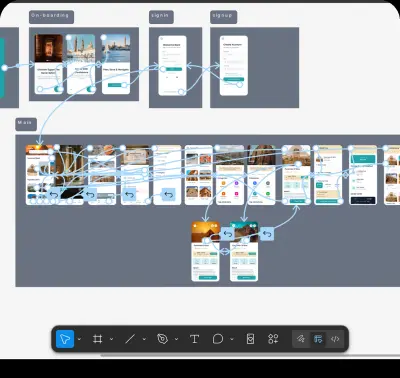Select the Welcome Back sign-in frame
The height and width of the screenshot is (378, 400).
[x=172, y=66]
